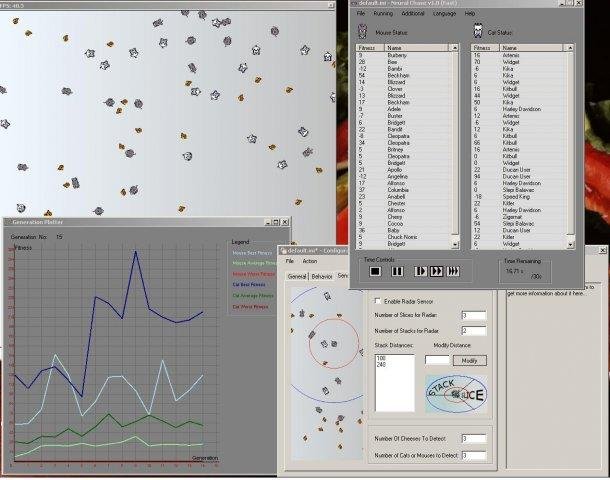Click the Number of Slices for Radar field
Screen dimensions: 610x480
(473, 315)
